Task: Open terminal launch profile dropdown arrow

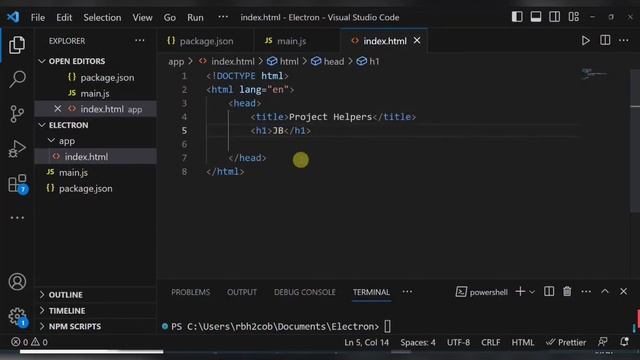Action: pyautogui.click(x=532, y=292)
